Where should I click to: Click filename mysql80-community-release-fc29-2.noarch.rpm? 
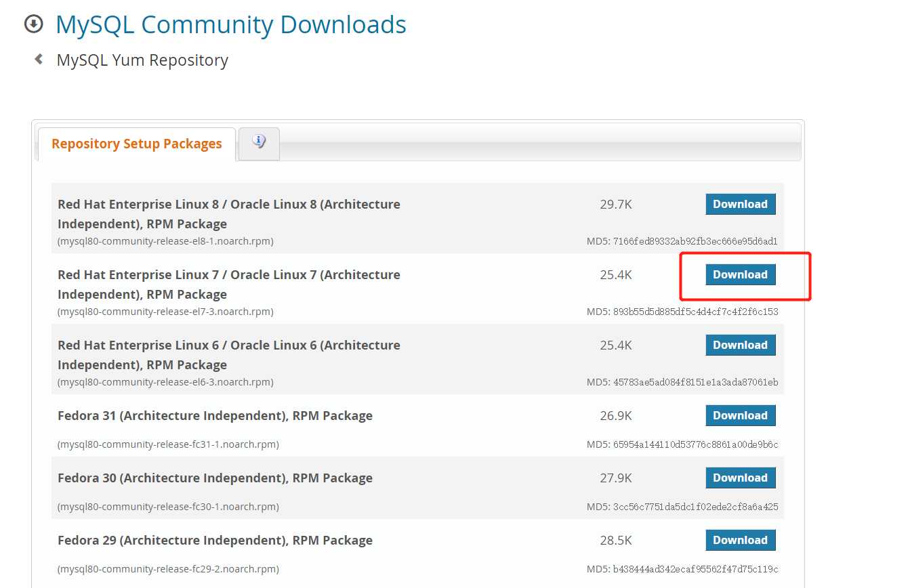click(x=168, y=569)
